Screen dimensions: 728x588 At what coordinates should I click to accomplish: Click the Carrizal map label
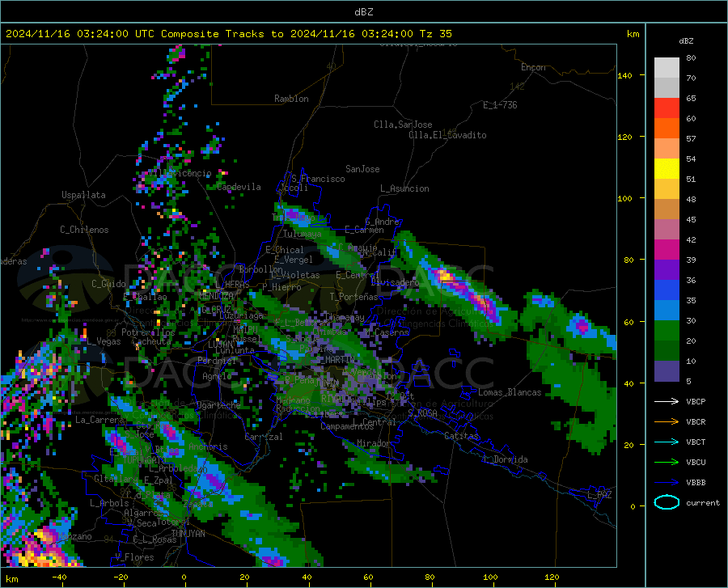click(263, 437)
